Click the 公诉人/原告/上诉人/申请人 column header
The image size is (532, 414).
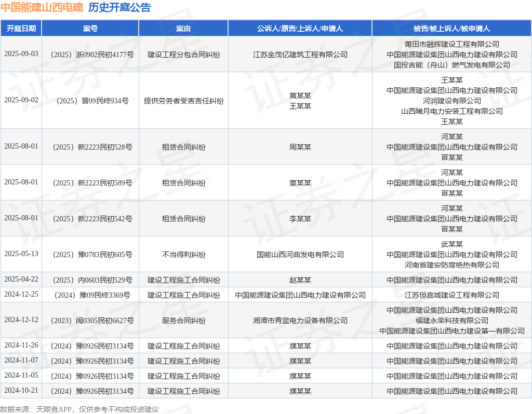click(300, 29)
